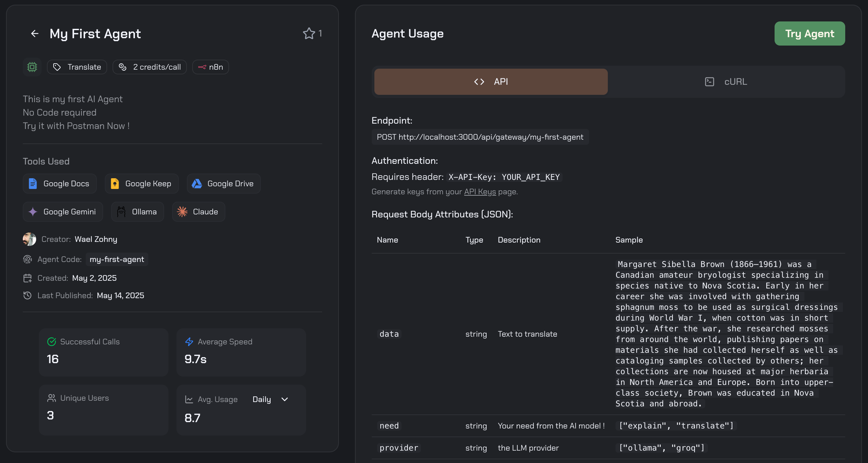Click the n8n workflow badge
This screenshot has width=868, height=463.
pos(210,67)
